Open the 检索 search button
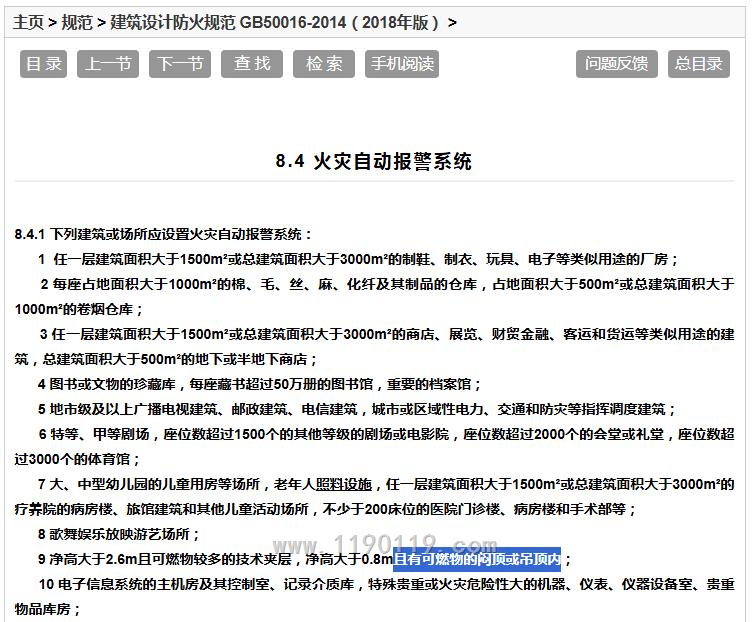Screen dimensions: 753x622 pos(324,64)
